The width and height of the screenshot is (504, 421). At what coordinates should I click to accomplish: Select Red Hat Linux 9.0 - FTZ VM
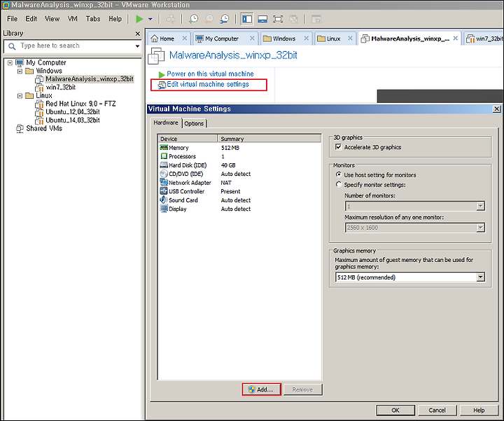click(80, 104)
